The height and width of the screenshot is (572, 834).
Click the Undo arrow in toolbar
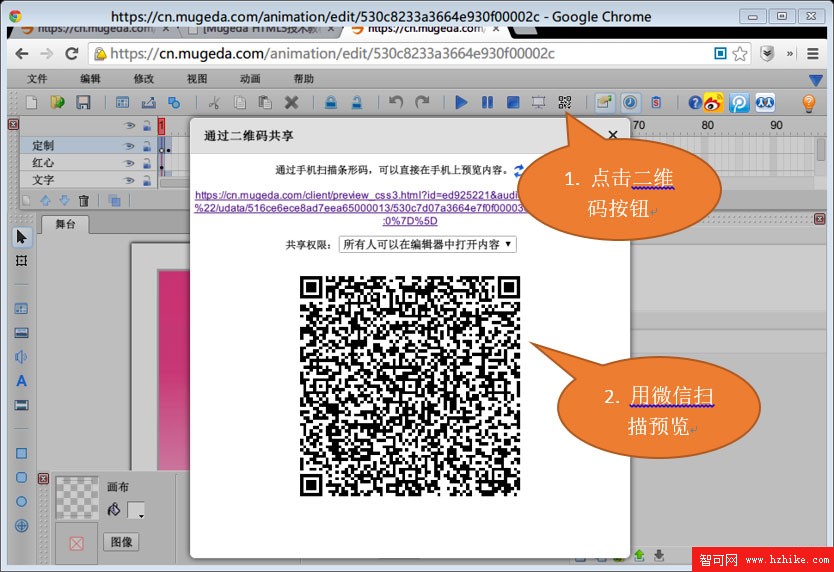coord(396,102)
